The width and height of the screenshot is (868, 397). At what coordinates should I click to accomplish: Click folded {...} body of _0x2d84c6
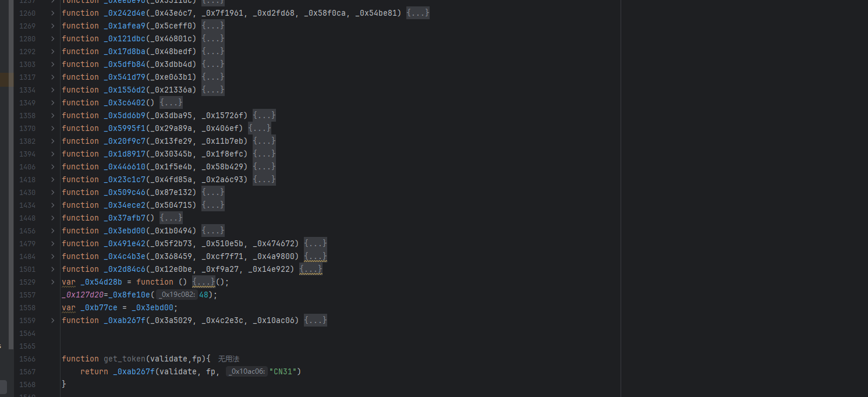tap(311, 269)
